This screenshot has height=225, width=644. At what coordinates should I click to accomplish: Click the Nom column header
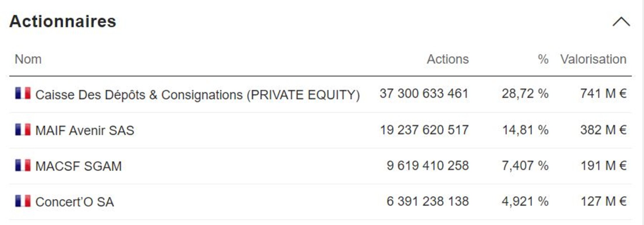tap(28, 59)
